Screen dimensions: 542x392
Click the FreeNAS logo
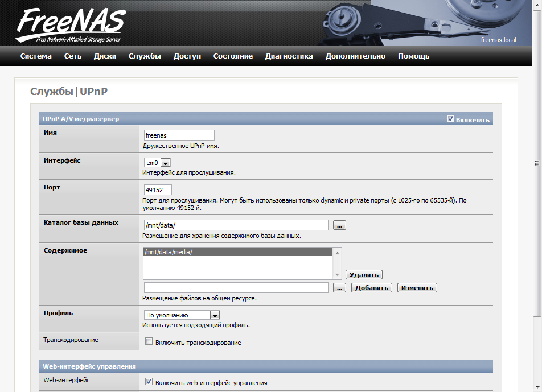(71, 26)
